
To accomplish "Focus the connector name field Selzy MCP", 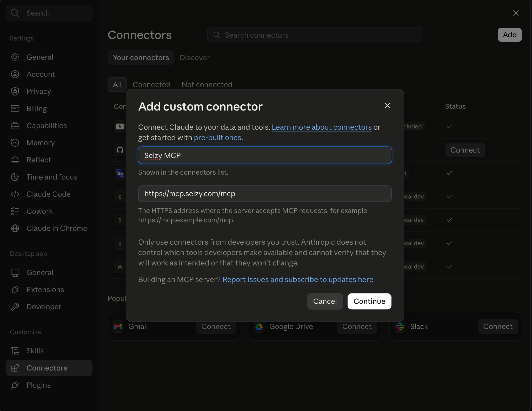I will coord(265,155).
